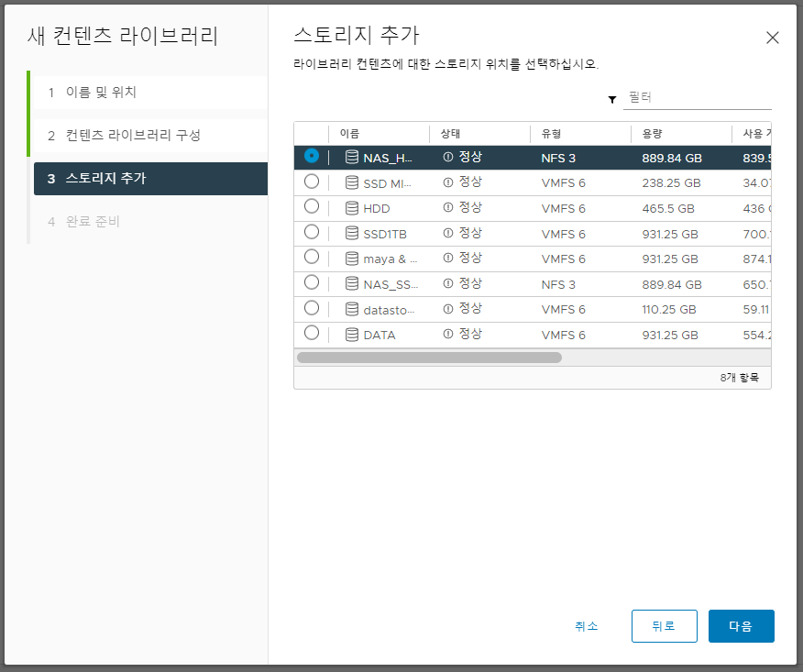Select the maya & ... datastore radio button

[312, 257]
